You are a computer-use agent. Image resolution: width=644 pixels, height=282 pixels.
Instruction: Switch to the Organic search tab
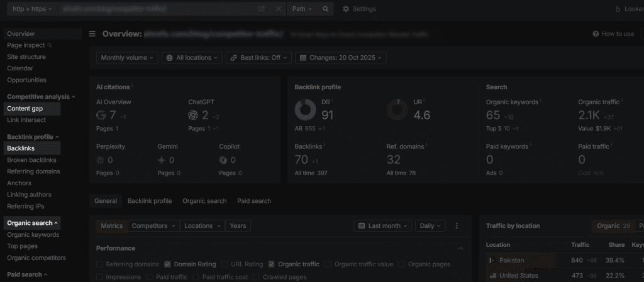pos(204,201)
